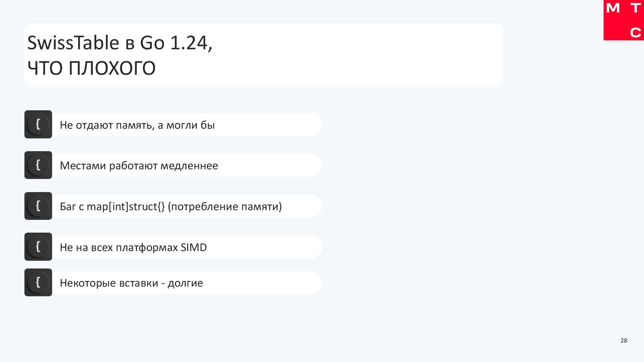Click brace icon beside 'Не отдают память'
This screenshot has width=644, height=362.
pos(38,124)
